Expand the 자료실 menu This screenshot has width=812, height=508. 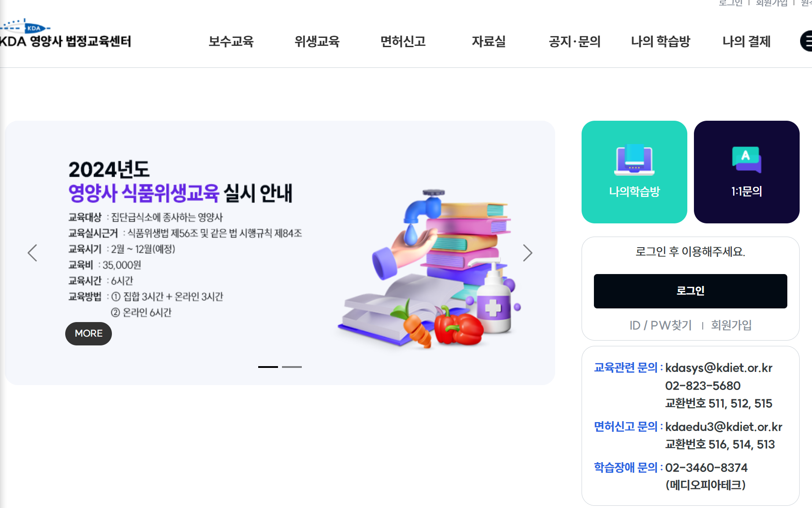click(489, 41)
